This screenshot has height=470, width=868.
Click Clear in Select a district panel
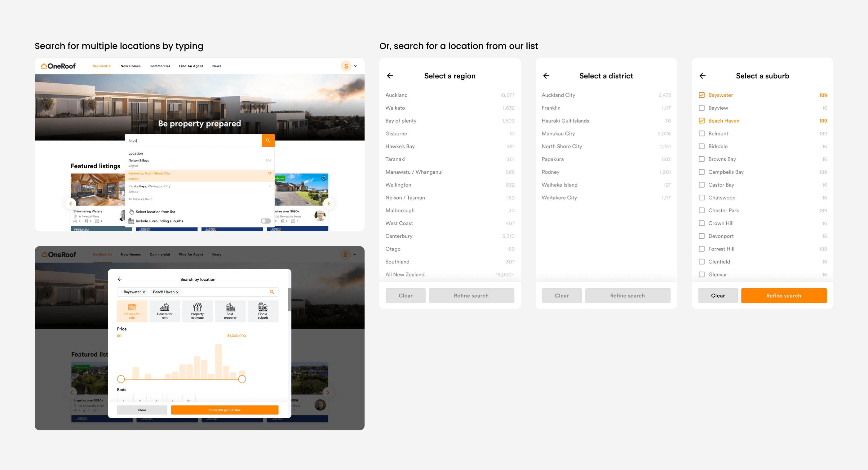(562, 295)
